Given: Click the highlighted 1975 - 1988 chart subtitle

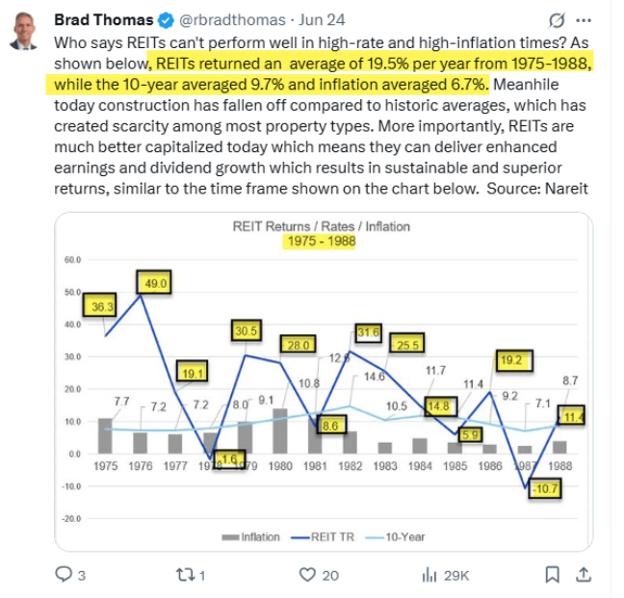Looking at the screenshot, I should pos(320,242).
